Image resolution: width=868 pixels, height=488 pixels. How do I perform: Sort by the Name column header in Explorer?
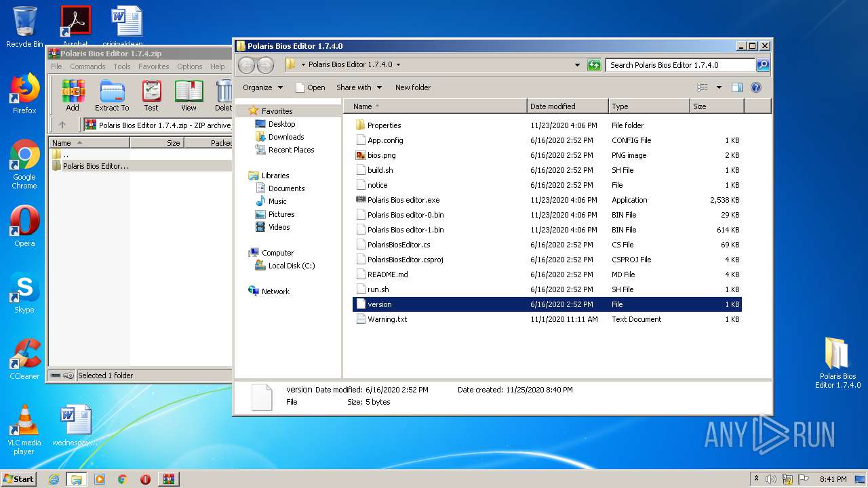click(x=435, y=106)
